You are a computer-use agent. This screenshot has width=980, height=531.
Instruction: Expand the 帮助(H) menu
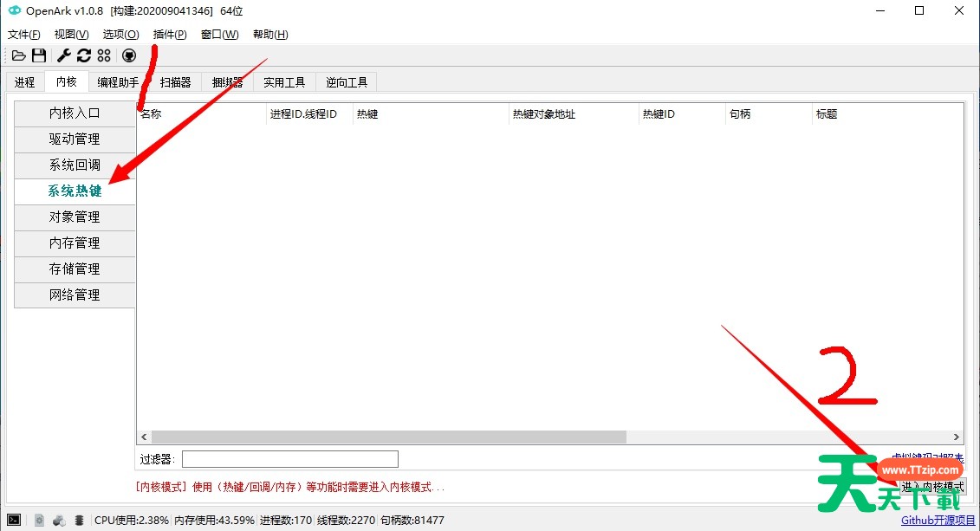[270, 35]
